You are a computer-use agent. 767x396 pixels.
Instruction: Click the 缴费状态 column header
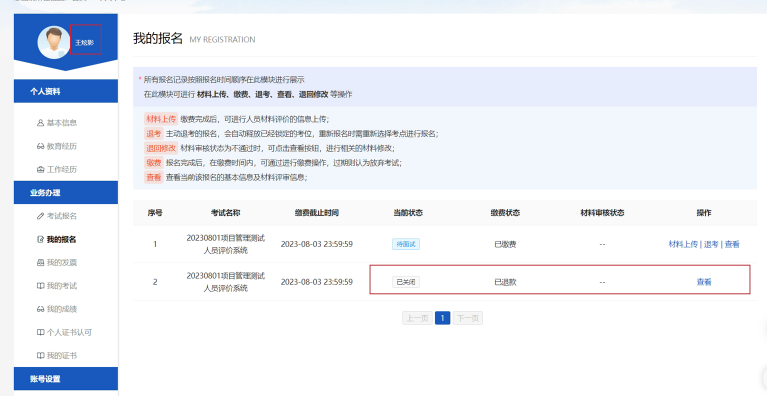(x=505, y=213)
